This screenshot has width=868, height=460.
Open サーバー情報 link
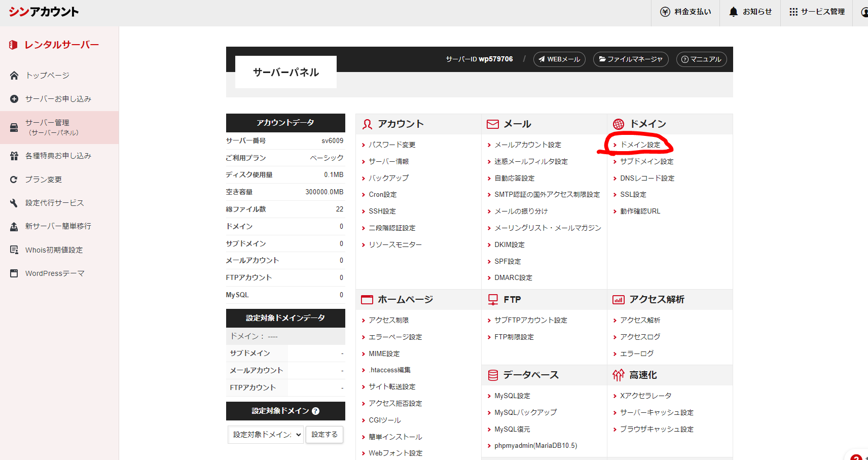pos(389,162)
